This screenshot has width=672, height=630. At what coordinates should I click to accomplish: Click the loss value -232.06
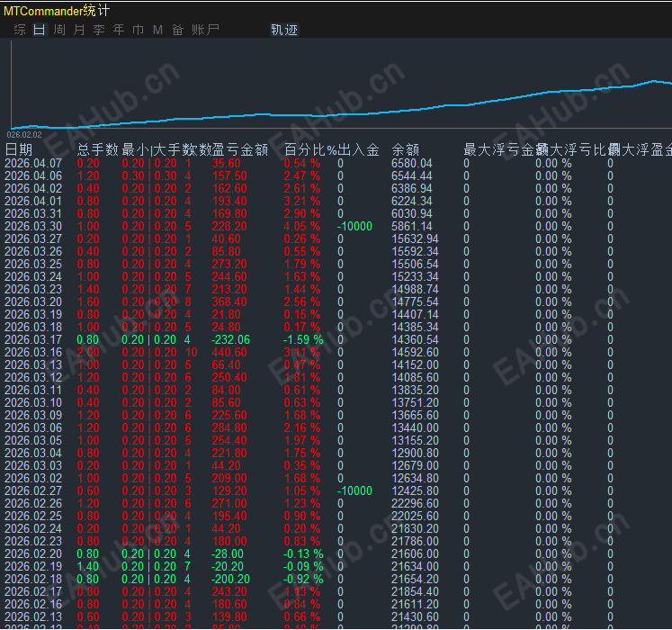(x=230, y=339)
